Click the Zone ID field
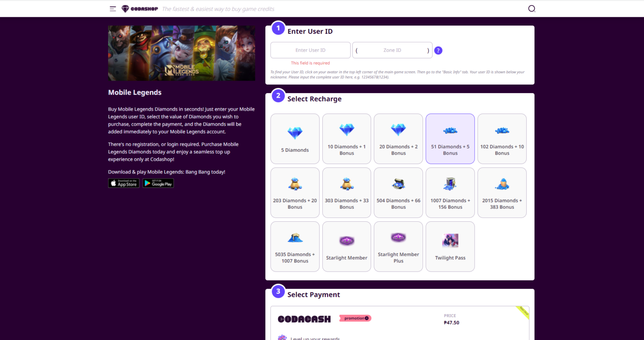 (392, 50)
